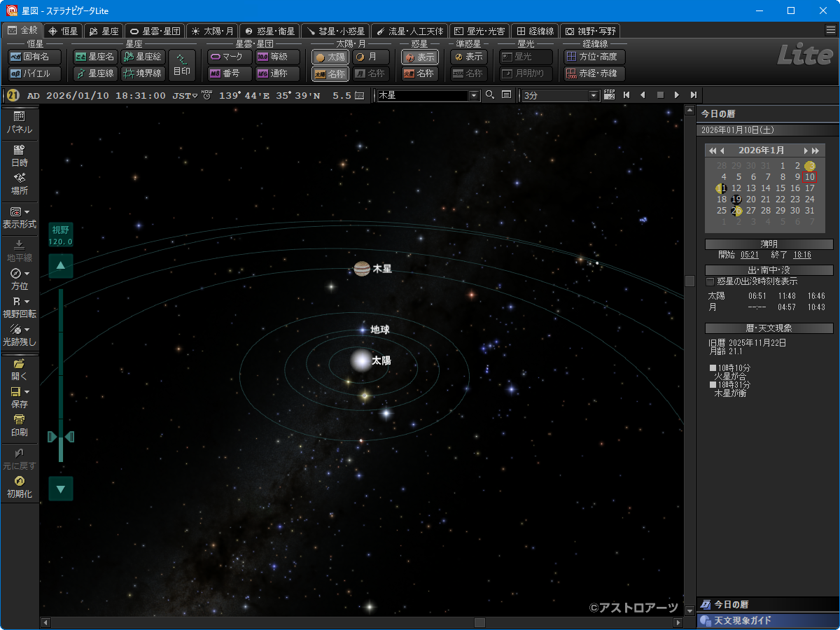840x630 pixels.
Task: Switch to the 惑星・衛星 tab
Action: 269,31
